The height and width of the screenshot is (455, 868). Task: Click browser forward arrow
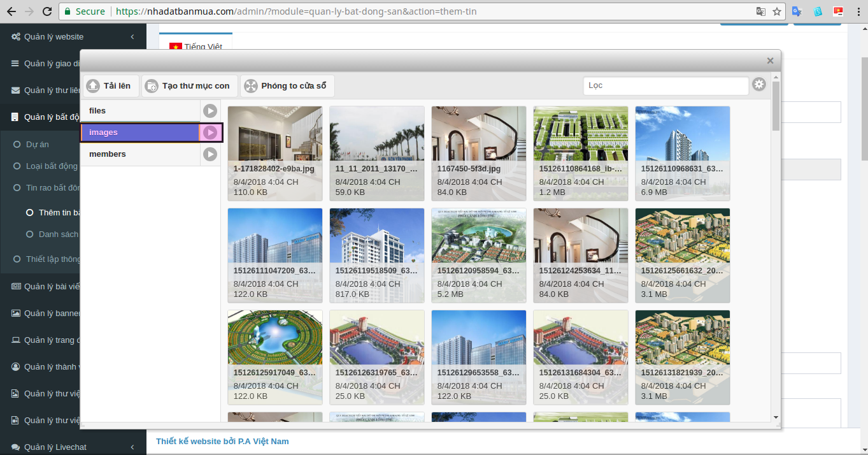(29, 11)
